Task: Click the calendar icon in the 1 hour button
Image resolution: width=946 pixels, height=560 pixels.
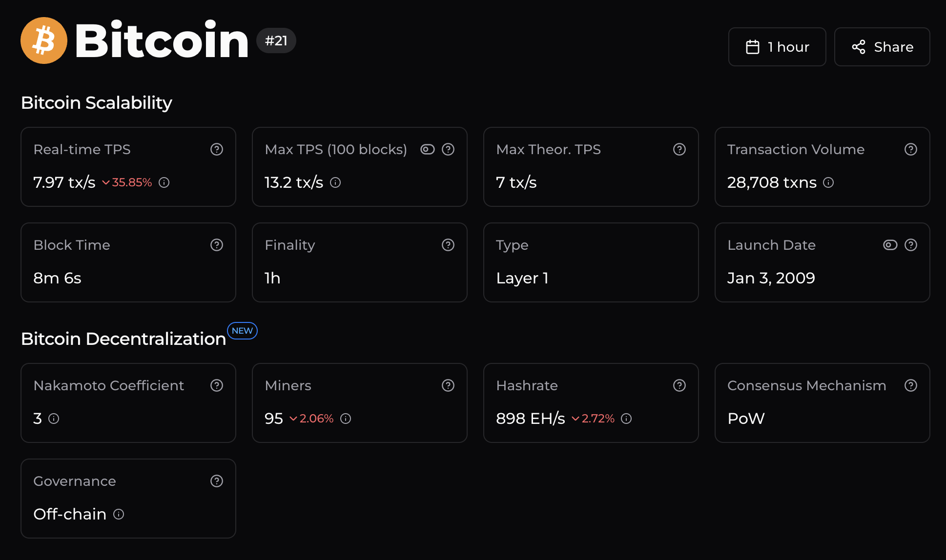Action: (752, 47)
